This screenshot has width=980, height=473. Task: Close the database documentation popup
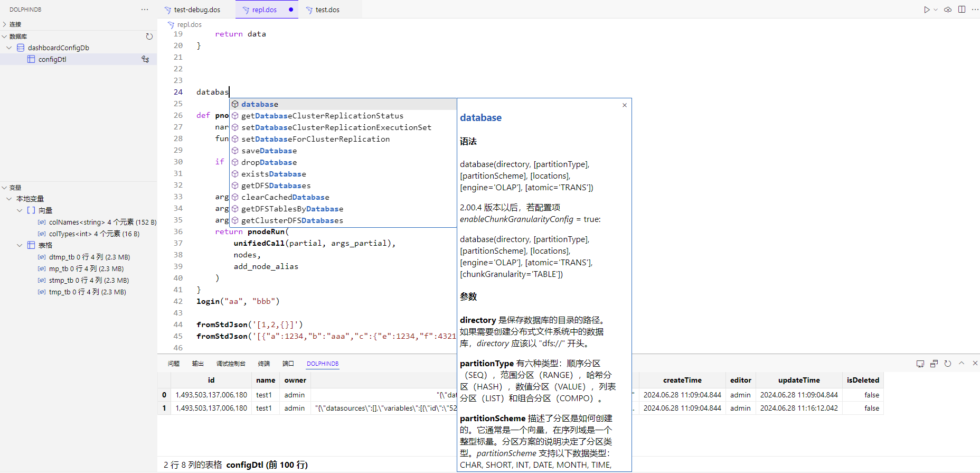click(625, 105)
